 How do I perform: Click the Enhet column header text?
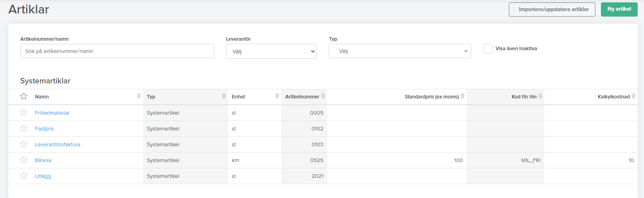coord(238,96)
